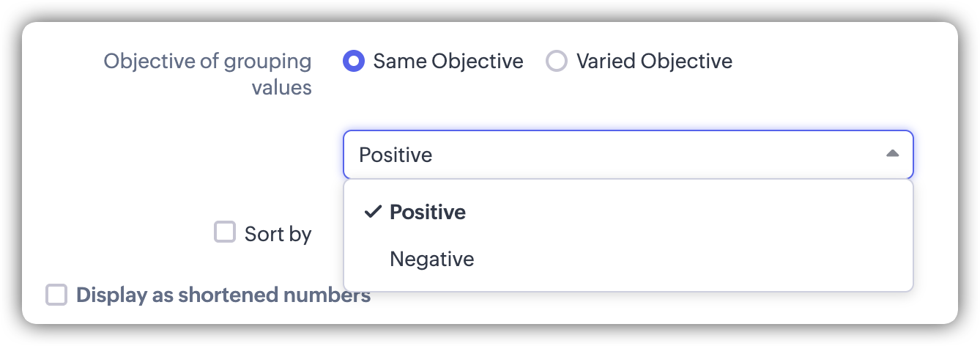Image resolution: width=980 pixels, height=346 pixels.
Task: Click the "Sort by" label text
Action: click(278, 235)
